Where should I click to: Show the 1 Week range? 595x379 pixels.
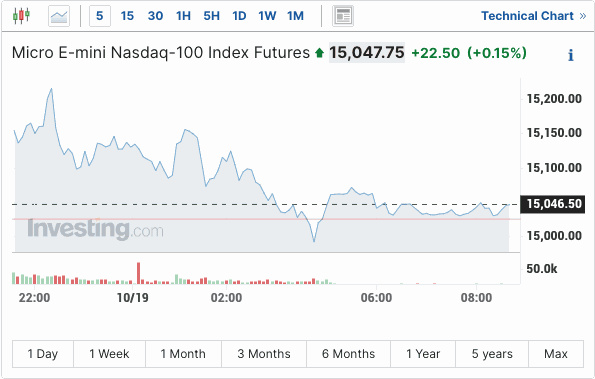point(109,354)
